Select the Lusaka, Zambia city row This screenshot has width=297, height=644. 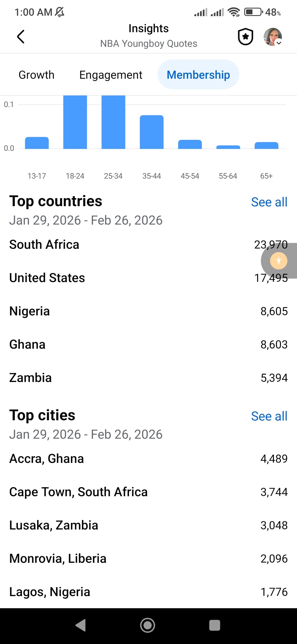tap(148, 525)
